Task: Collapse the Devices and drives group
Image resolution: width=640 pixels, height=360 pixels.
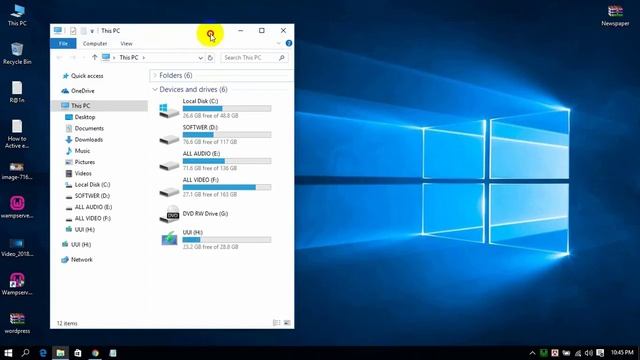Action: 155,89
